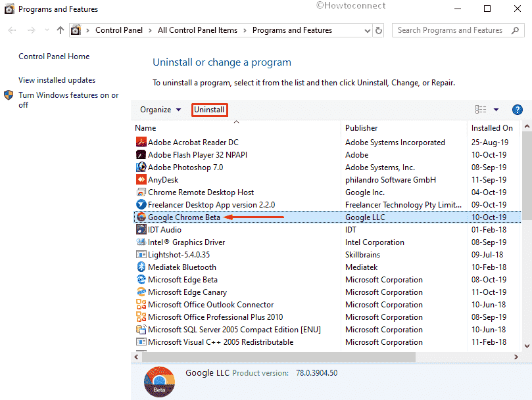Click the AnyDesk program icon

(x=141, y=180)
